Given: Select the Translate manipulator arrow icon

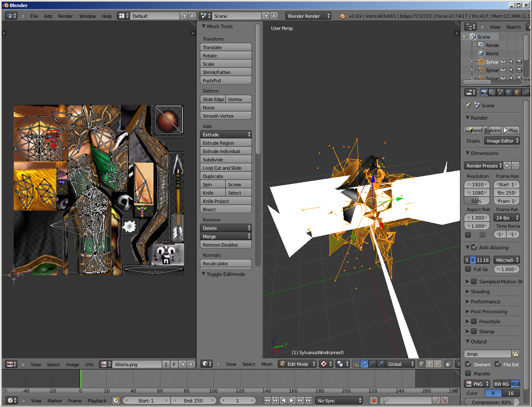Looking at the screenshot, I should click(364, 364).
